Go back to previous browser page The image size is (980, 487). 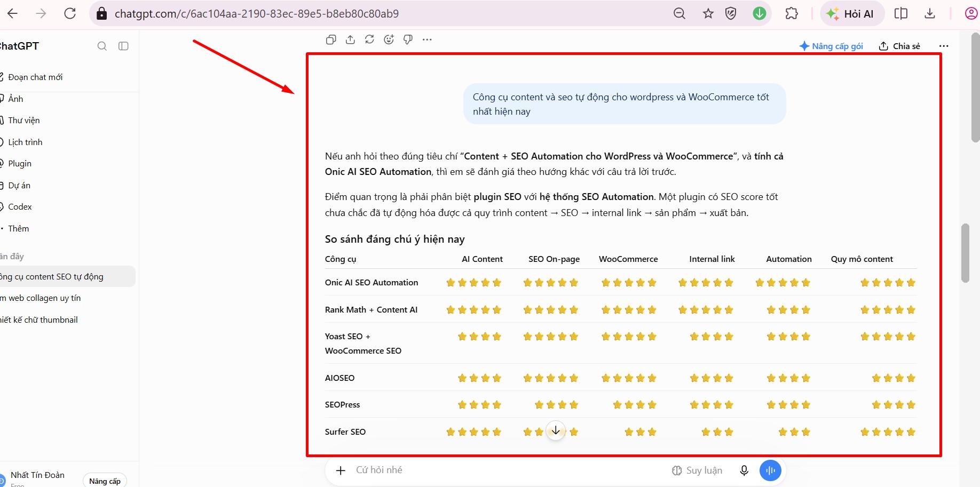pos(13,13)
